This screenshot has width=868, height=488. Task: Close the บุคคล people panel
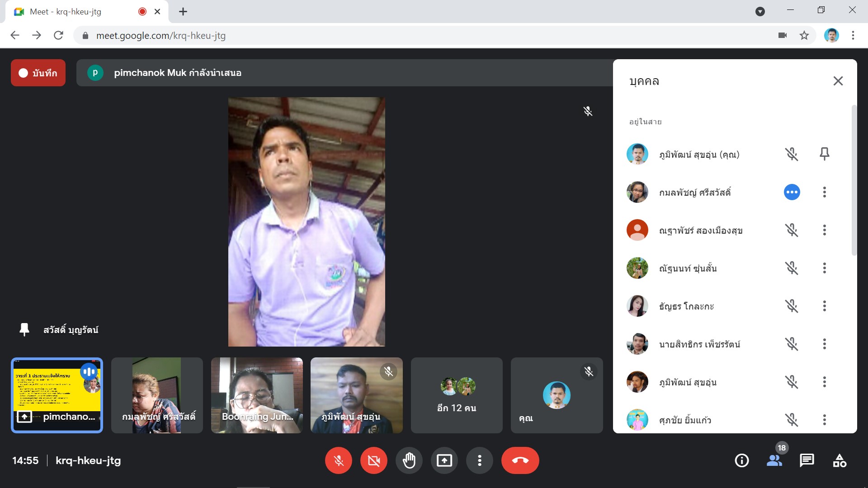[838, 81]
